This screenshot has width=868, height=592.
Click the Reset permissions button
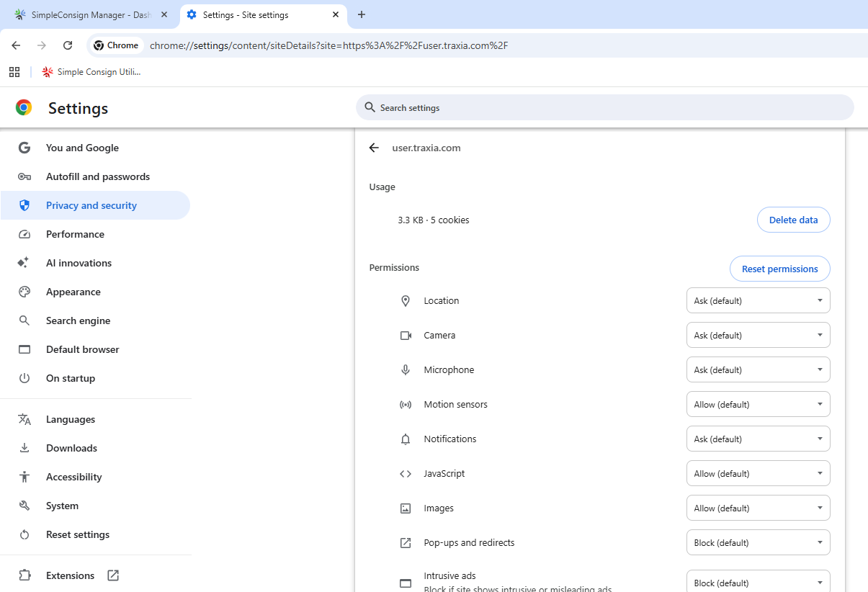779,269
